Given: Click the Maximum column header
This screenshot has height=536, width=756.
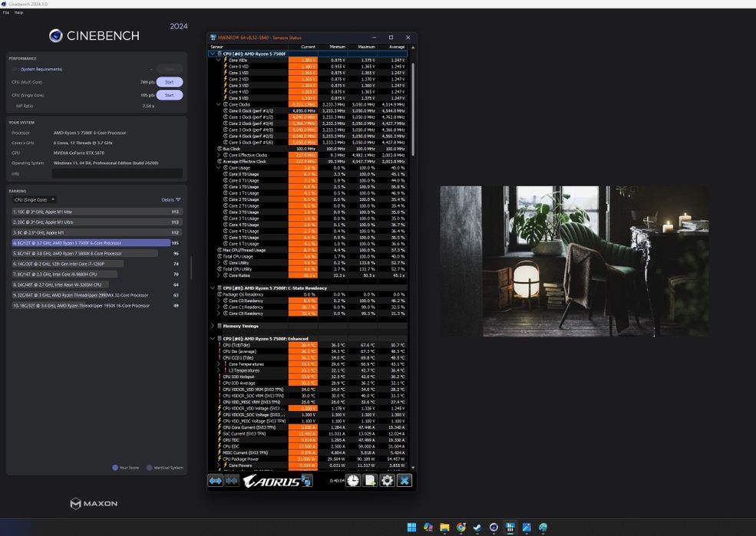Looking at the screenshot, I should pos(361,47).
